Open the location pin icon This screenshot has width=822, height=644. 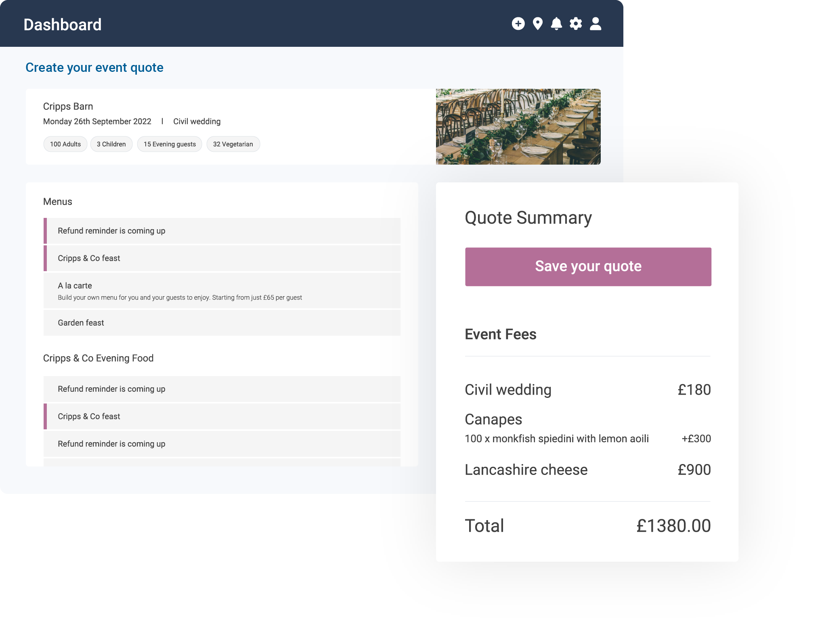pyautogui.click(x=537, y=24)
